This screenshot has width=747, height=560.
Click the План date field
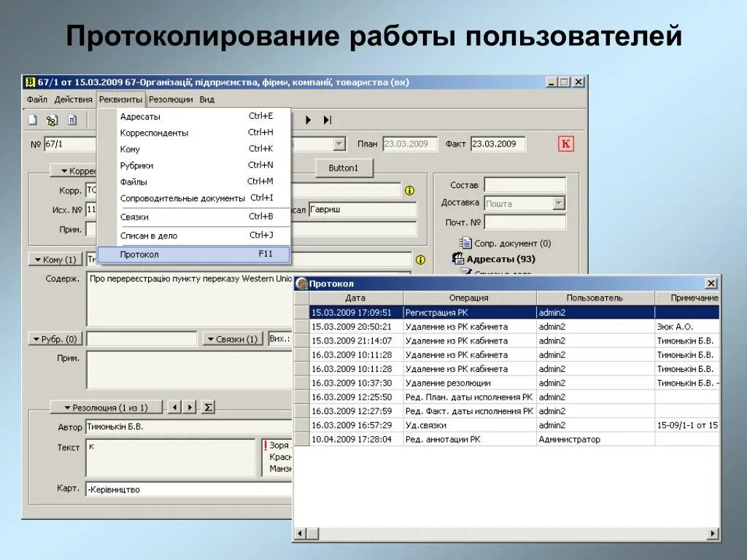[410, 144]
